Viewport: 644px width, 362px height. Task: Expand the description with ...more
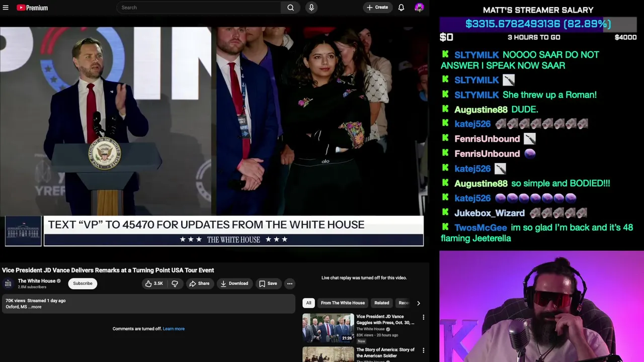point(35,307)
